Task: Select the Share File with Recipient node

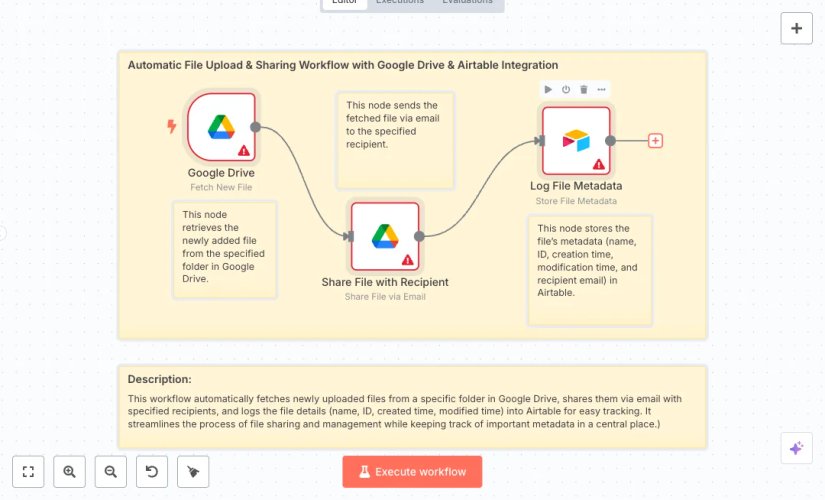Action: (x=385, y=236)
